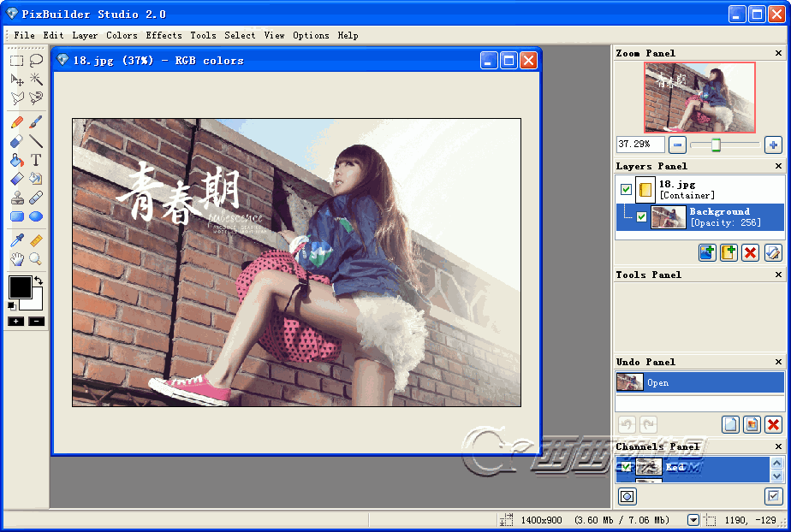Viewport: 791px width, 532px height.
Task: Toggle the Red channel checkbox
Action: coord(626,467)
